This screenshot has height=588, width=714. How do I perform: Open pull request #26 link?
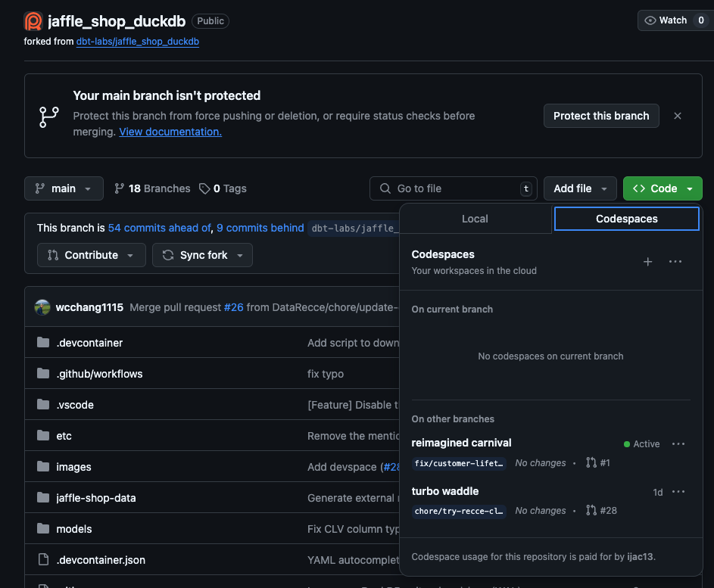pyautogui.click(x=234, y=308)
